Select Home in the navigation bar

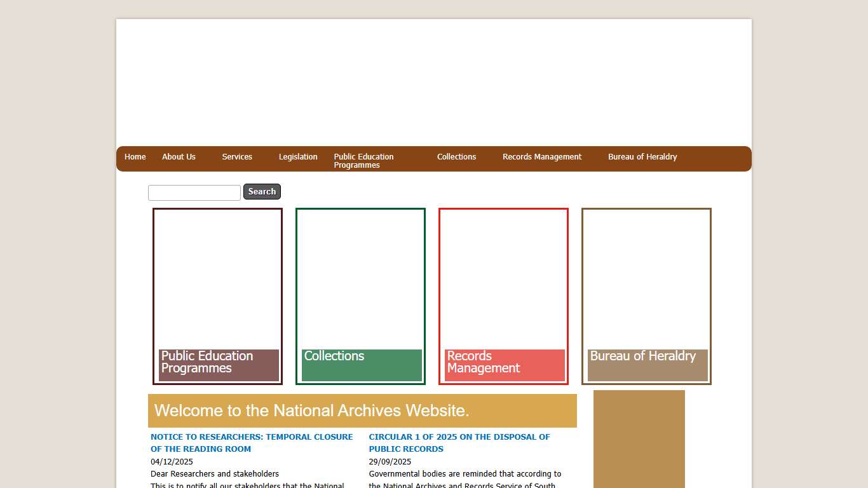(135, 157)
